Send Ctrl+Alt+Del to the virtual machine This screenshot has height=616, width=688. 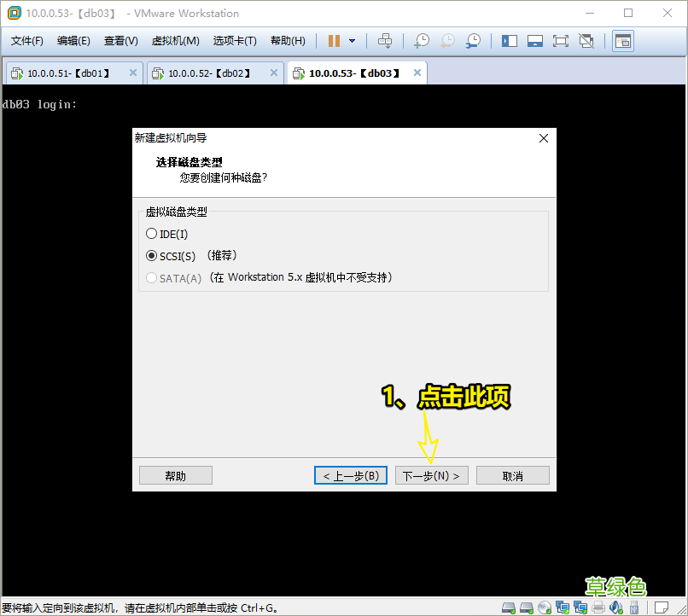pyautogui.click(x=385, y=41)
